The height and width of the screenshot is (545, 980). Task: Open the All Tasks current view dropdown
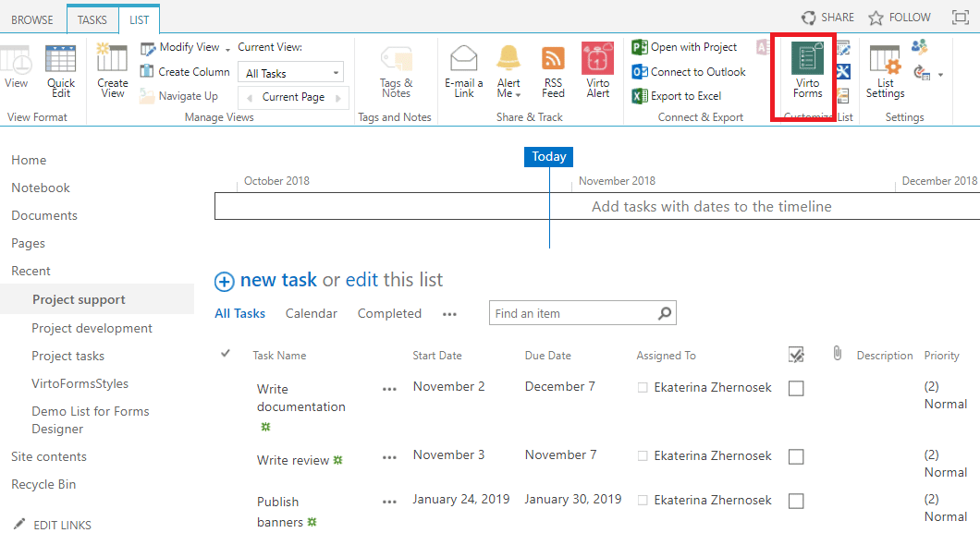click(290, 71)
